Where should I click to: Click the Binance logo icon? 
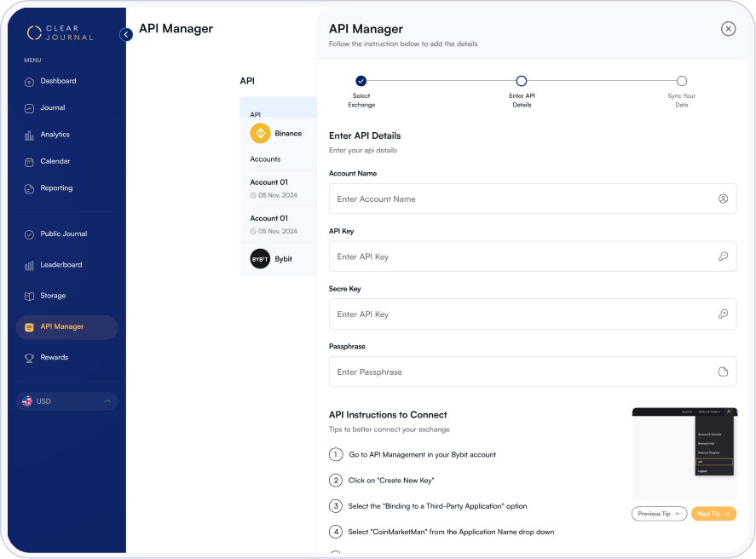click(x=260, y=134)
